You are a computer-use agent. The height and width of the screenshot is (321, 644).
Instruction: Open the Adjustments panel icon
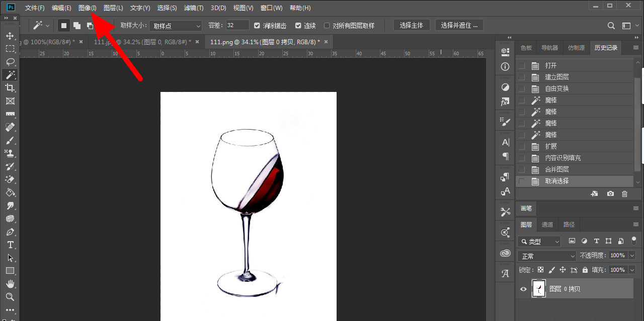(x=506, y=87)
